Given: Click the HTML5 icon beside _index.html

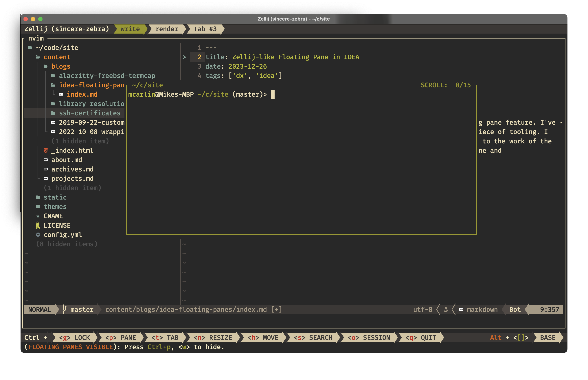Looking at the screenshot, I should coord(46,151).
